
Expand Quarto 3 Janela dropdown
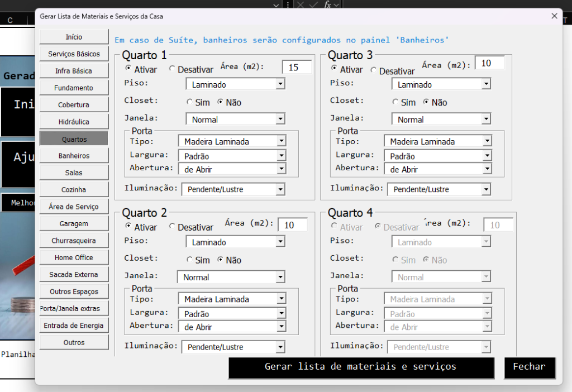click(x=486, y=119)
